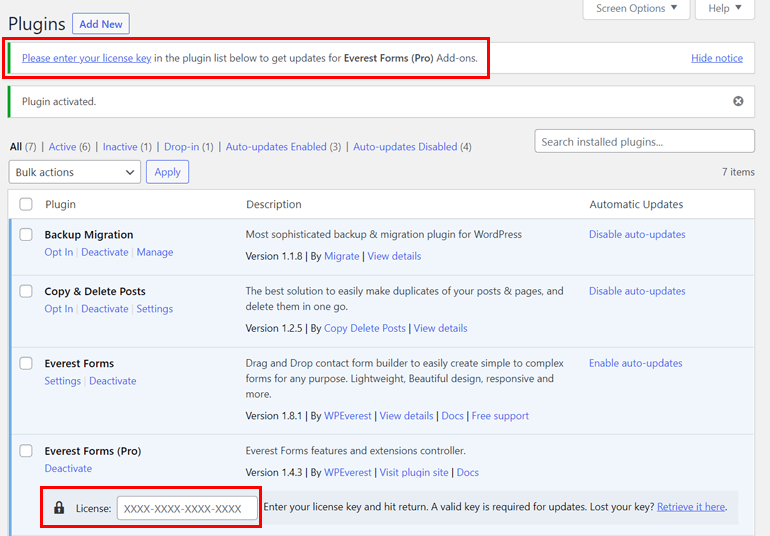Viewport: 770px width, 536px height.
Task: Filter by Active plugins
Action: tap(62, 146)
